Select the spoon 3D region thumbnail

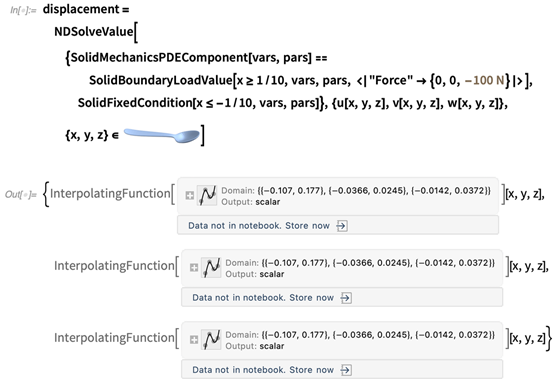pos(162,135)
